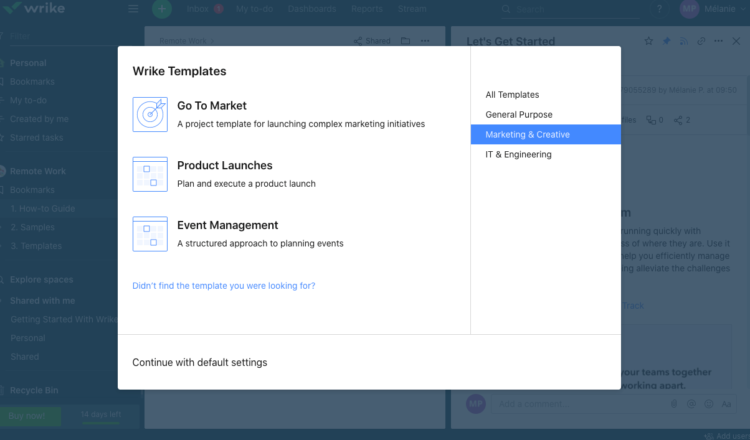Select the General Purpose category
Viewport: 750px width, 440px height.
[518, 115]
